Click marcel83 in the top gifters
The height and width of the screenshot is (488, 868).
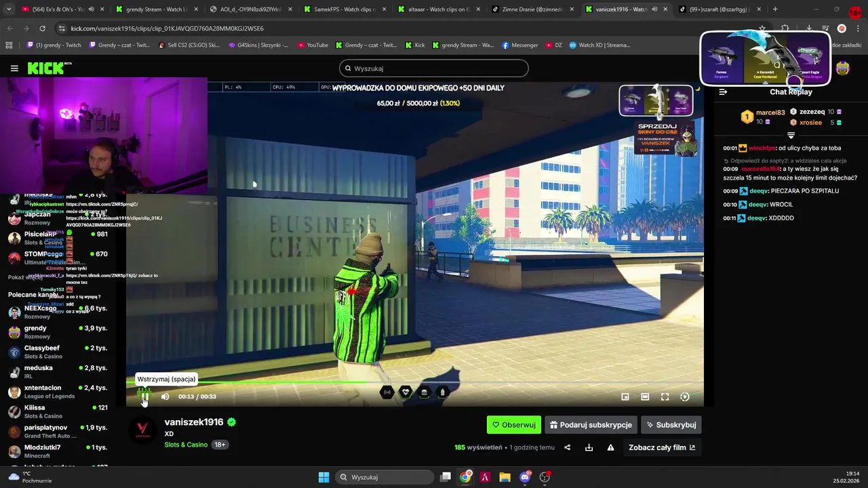pyautogui.click(x=770, y=113)
